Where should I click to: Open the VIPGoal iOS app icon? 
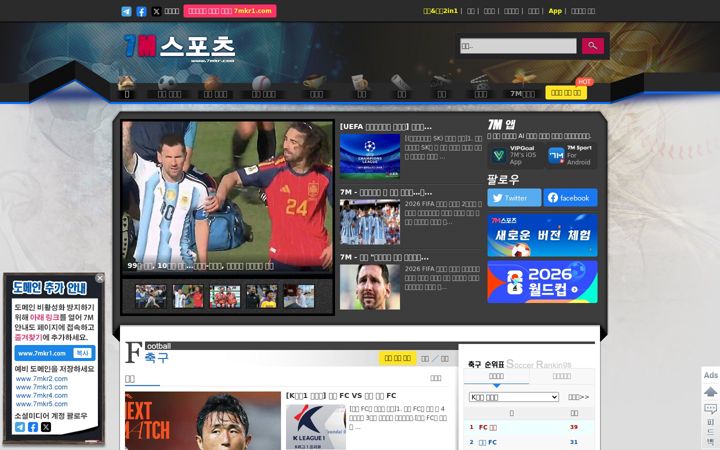(498, 156)
